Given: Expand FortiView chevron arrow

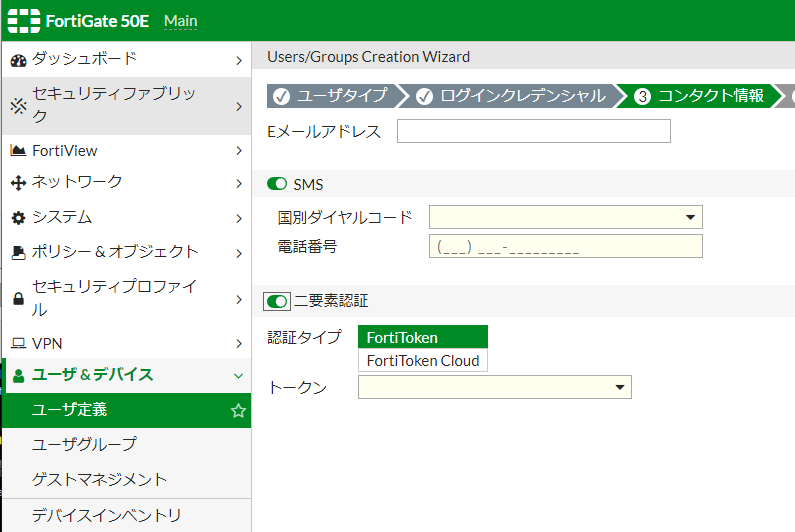Looking at the screenshot, I should click(x=239, y=151).
